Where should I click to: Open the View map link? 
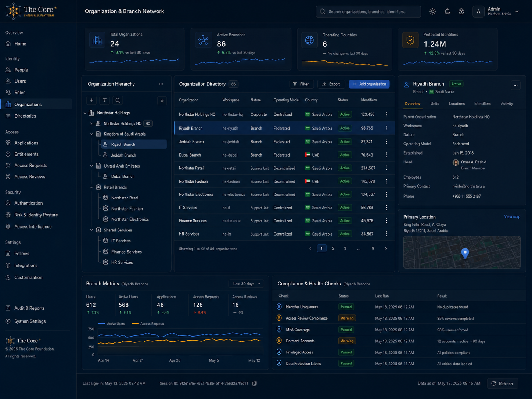pos(512,217)
